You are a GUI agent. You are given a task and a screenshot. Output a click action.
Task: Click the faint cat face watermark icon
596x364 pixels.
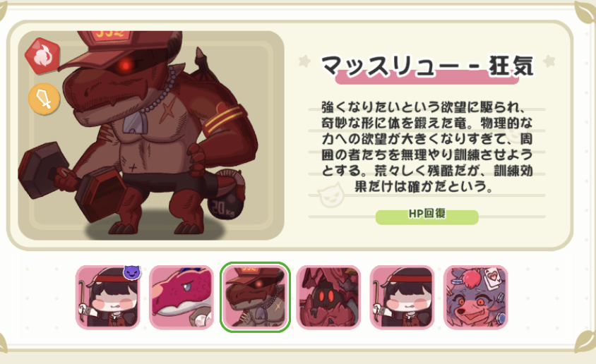(330, 195)
